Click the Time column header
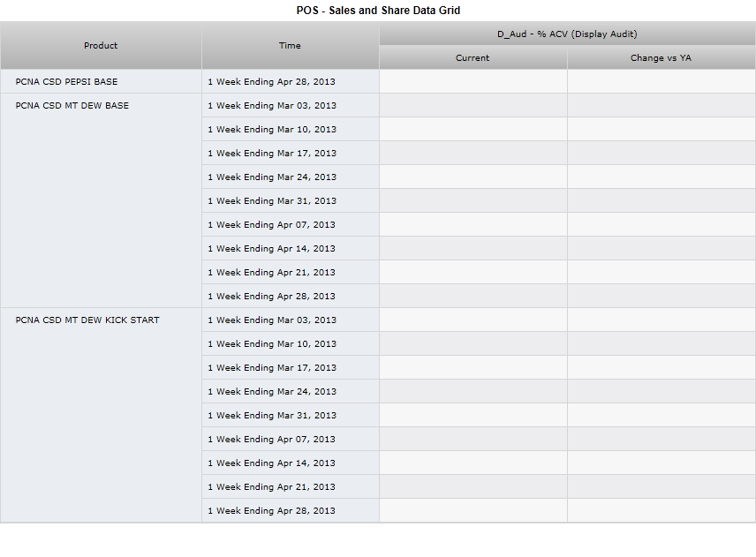The width and height of the screenshot is (756, 557). [291, 45]
